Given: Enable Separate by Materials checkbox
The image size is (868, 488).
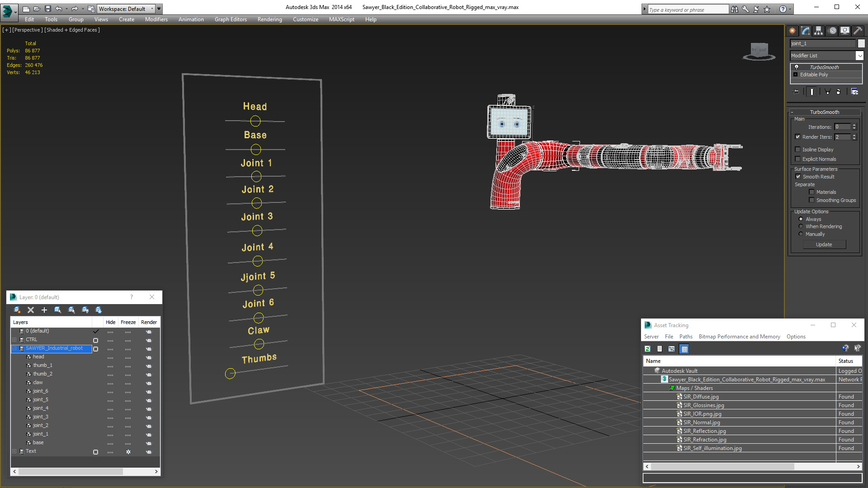Looking at the screenshot, I should (x=811, y=192).
